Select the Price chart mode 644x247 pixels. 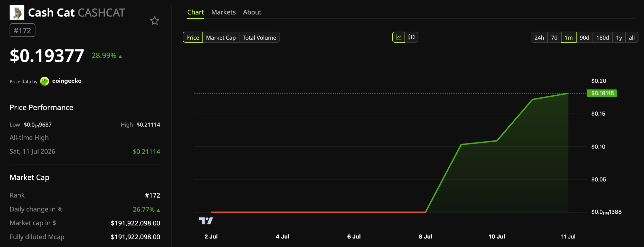(193, 37)
